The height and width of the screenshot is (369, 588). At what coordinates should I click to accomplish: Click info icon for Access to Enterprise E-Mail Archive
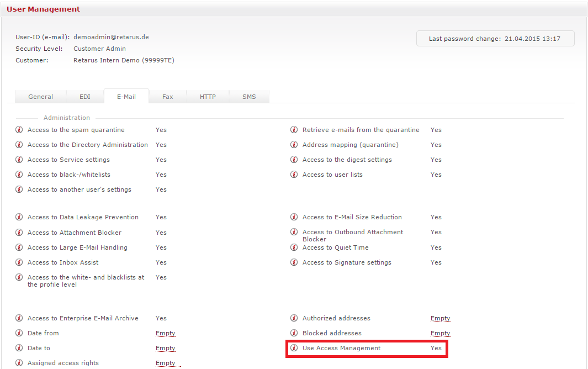(x=19, y=318)
